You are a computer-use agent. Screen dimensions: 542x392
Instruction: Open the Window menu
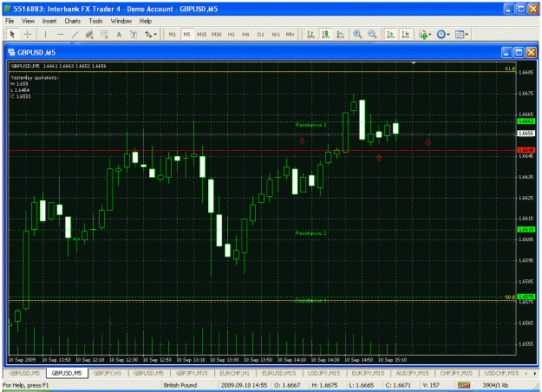tap(121, 21)
